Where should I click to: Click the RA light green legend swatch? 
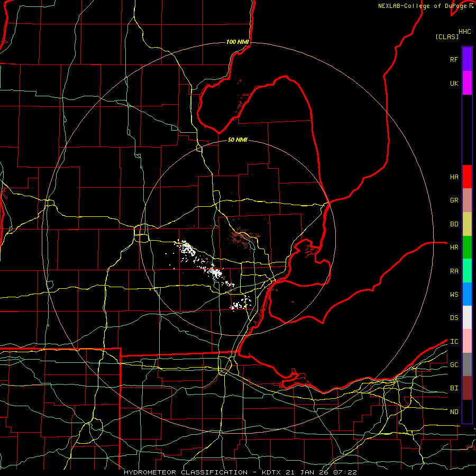point(467,271)
